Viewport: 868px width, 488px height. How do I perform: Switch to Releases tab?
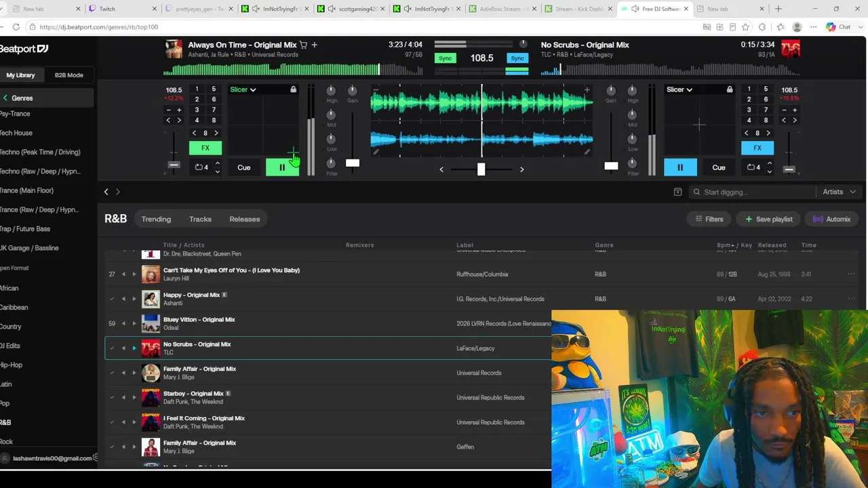[245, 219]
